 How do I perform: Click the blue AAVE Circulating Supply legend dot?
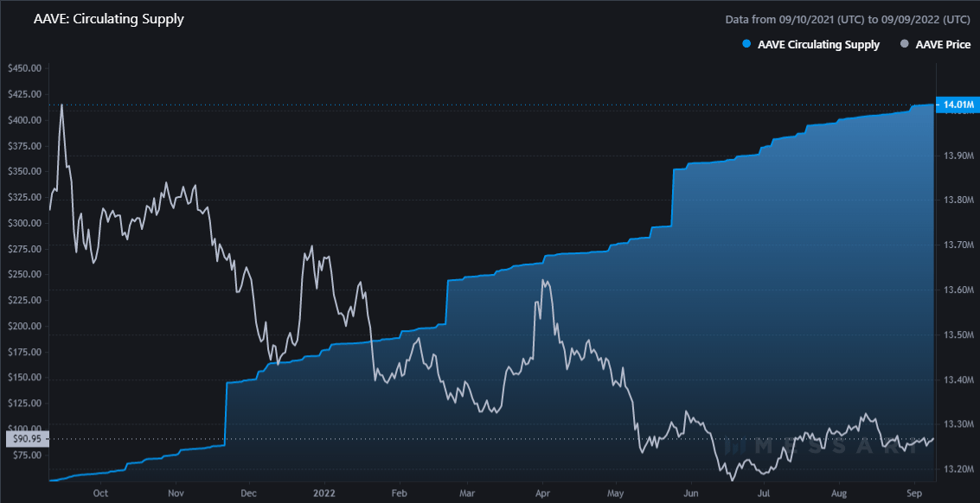tap(746, 44)
